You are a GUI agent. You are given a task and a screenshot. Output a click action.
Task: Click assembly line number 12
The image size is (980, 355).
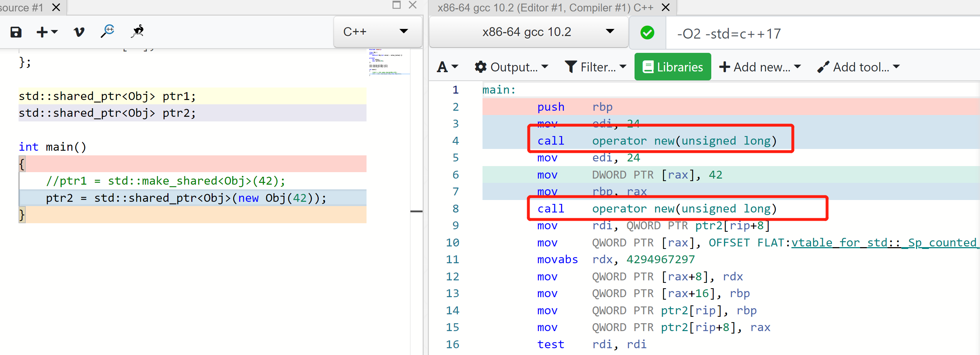[x=452, y=276]
